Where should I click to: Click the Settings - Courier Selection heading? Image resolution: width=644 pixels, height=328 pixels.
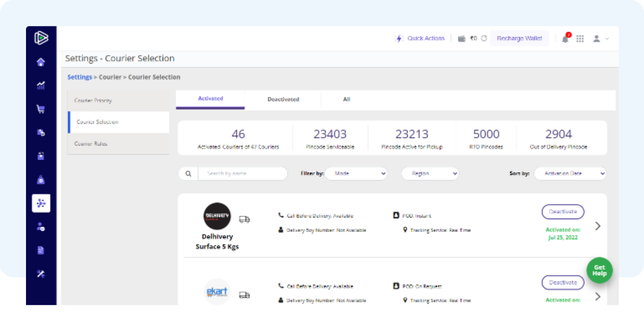(x=120, y=59)
